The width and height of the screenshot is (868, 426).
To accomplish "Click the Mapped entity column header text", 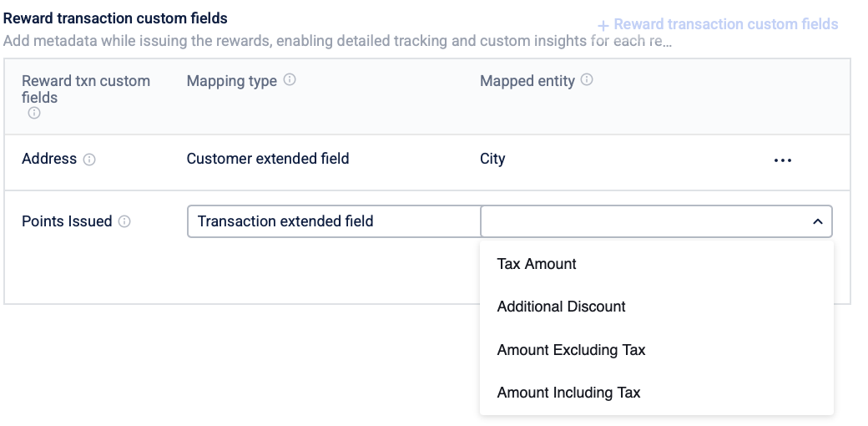I will pos(527,81).
